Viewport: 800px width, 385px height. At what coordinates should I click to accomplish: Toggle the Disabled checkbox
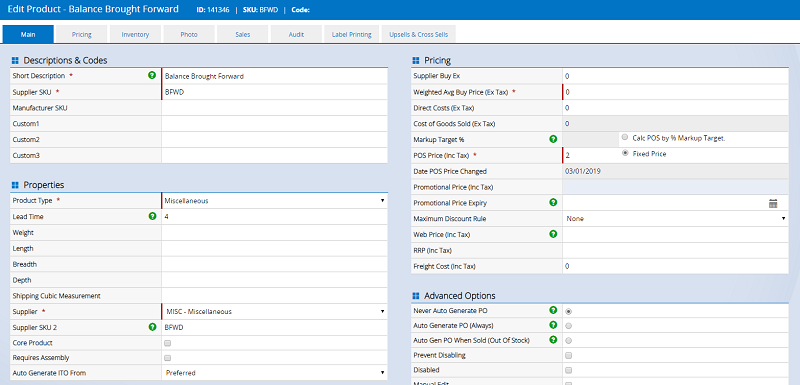568,370
